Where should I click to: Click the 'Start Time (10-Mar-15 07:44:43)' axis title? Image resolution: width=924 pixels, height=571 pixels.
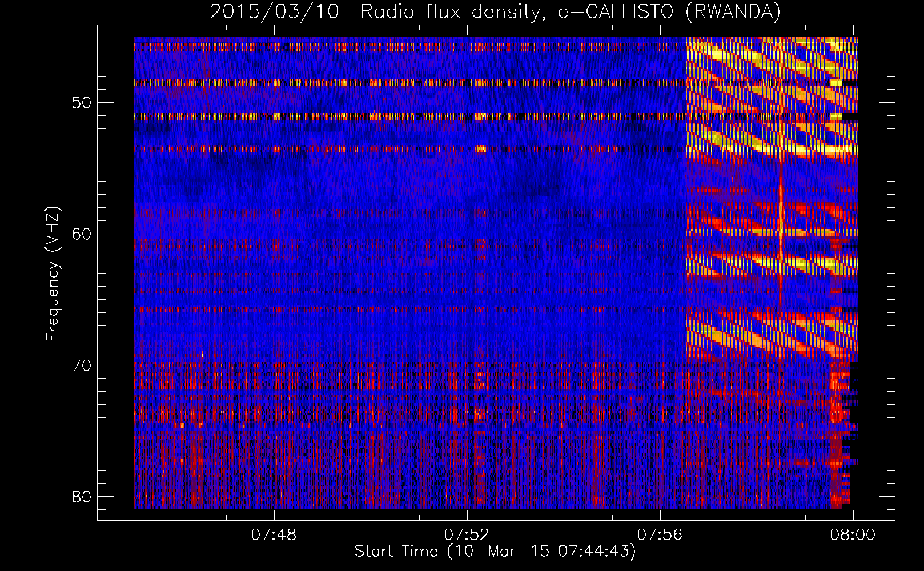pyautogui.click(x=495, y=552)
